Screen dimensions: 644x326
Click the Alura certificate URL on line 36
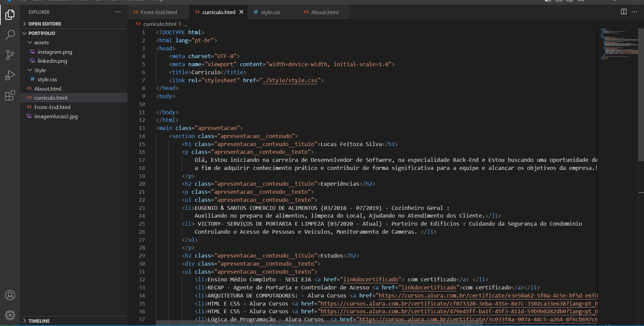(x=459, y=311)
